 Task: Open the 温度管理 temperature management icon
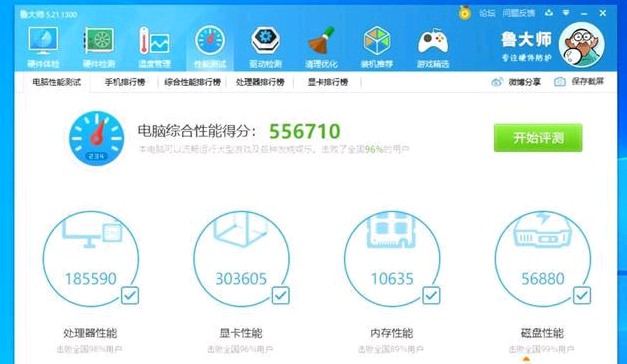click(154, 41)
